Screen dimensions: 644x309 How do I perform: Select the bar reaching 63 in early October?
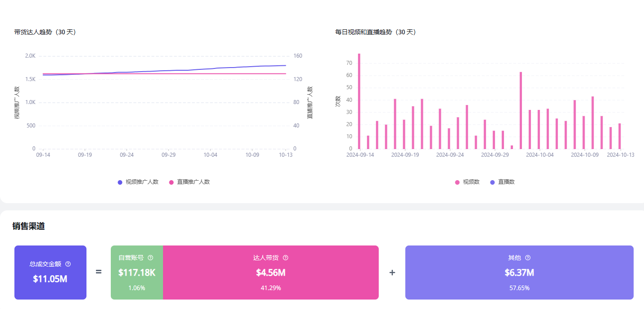click(521, 110)
